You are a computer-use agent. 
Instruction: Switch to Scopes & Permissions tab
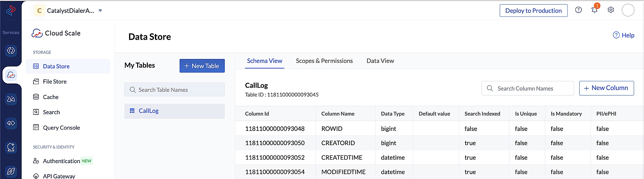coord(324,61)
